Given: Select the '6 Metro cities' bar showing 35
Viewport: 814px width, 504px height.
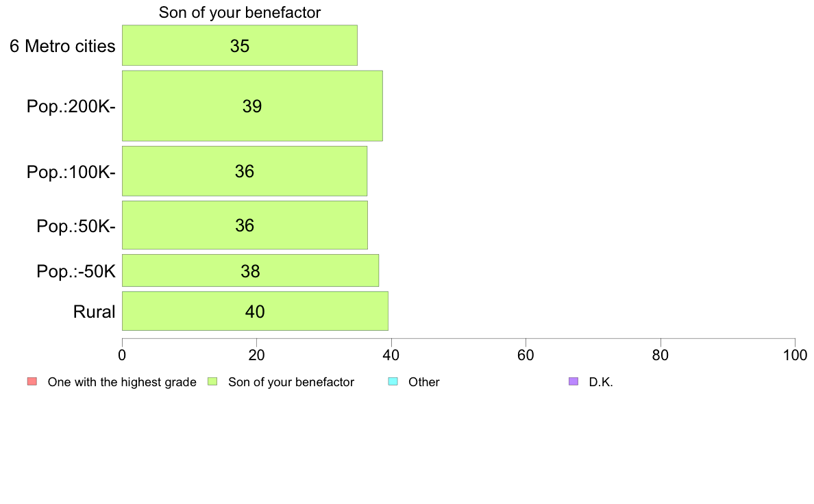Looking at the screenshot, I should point(240,45).
